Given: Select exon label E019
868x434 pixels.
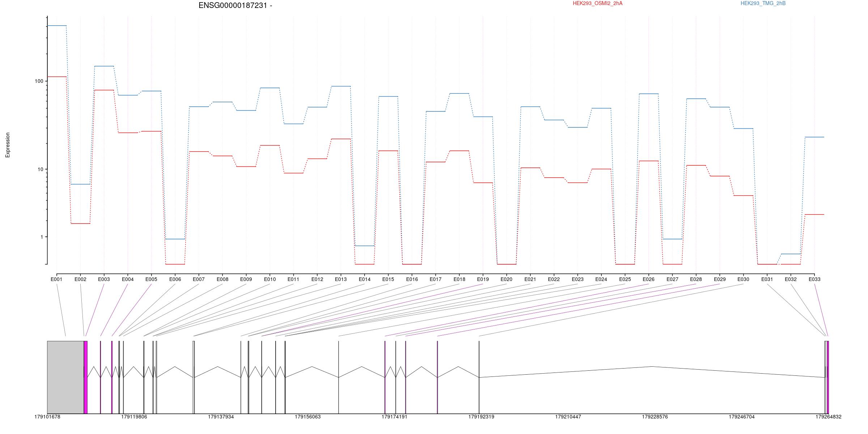Looking at the screenshot, I should point(483,279).
